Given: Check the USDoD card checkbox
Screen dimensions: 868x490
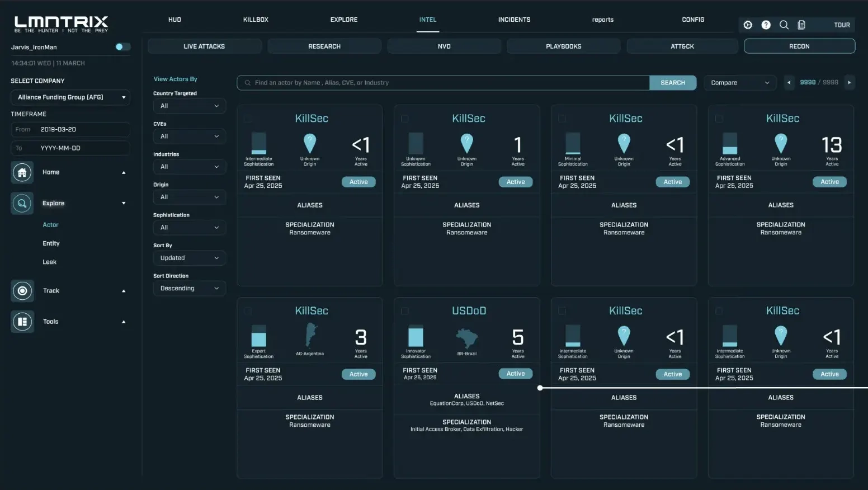Looking at the screenshot, I should (x=405, y=311).
